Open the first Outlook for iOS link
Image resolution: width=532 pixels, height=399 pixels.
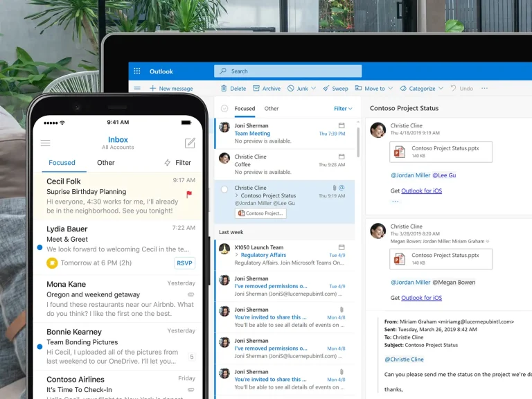click(x=421, y=190)
